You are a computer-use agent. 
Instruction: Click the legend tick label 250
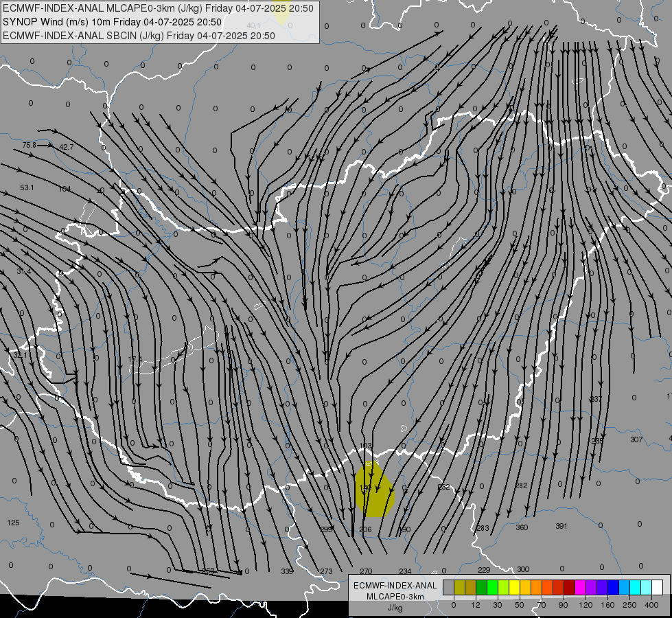point(629,605)
